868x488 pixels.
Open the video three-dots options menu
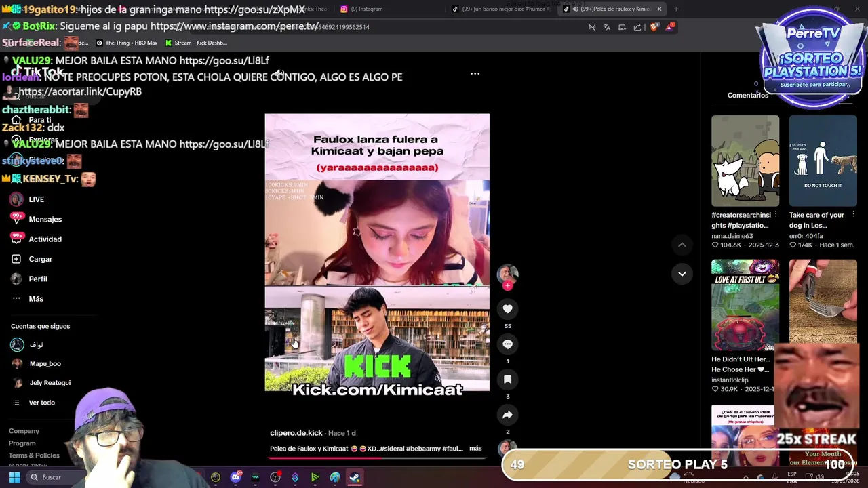tap(475, 73)
